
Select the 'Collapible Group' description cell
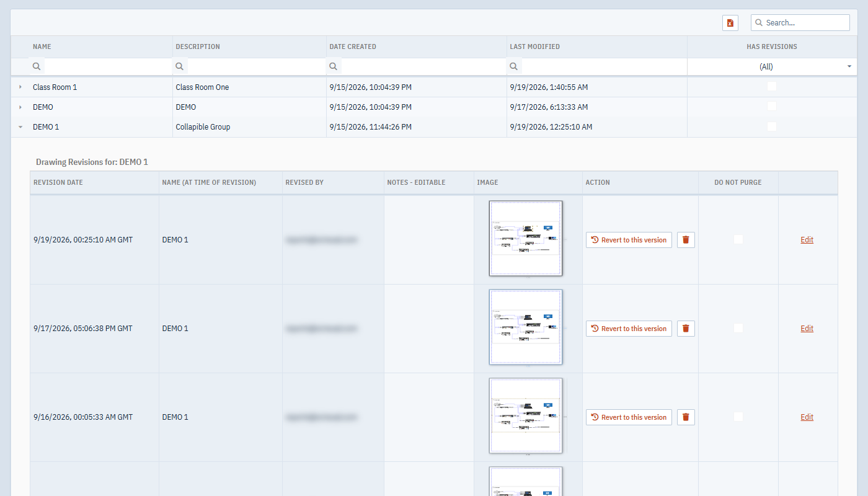(249, 127)
